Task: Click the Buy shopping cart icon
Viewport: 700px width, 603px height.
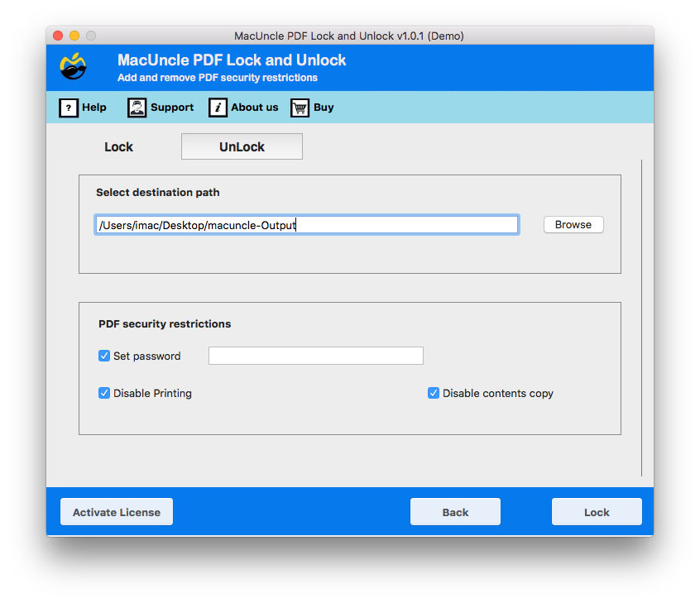Action: click(x=299, y=108)
